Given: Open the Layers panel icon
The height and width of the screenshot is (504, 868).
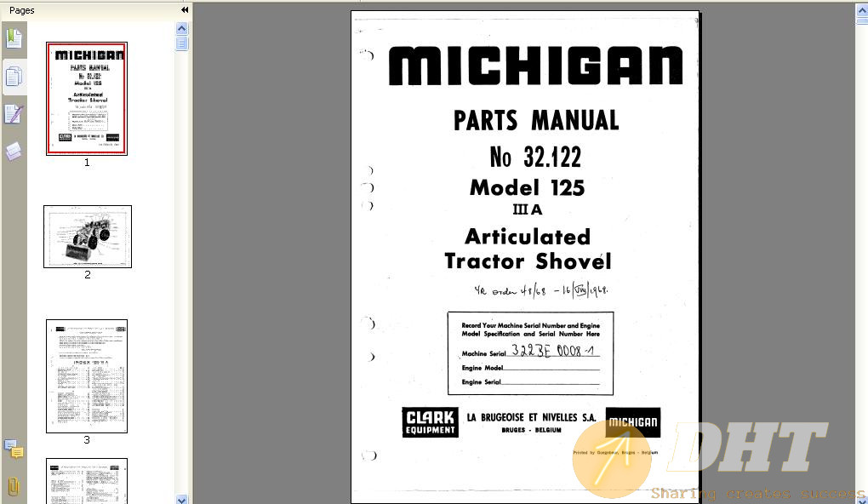Looking at the screenshot, I should 14,151.
